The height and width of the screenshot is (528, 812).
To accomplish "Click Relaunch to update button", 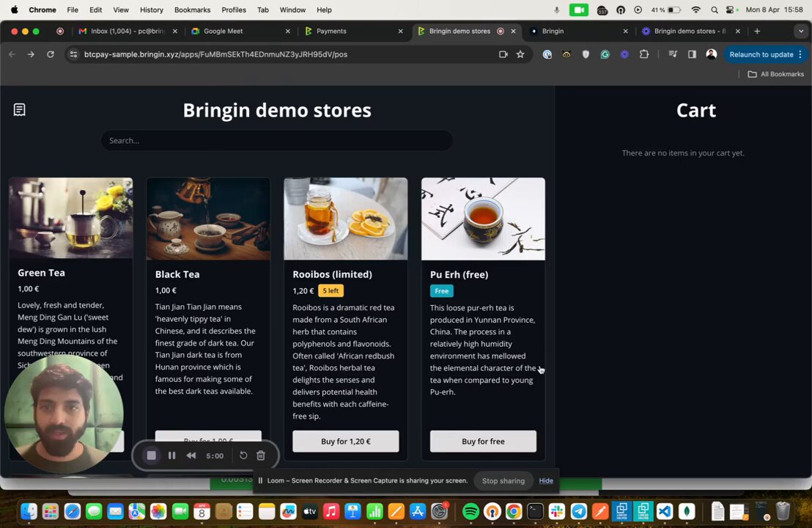I will (761, 54).
